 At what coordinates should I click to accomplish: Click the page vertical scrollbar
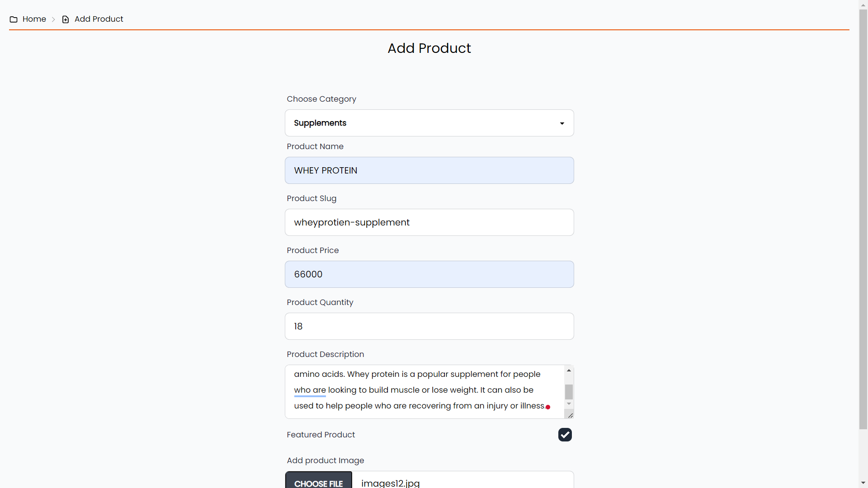click(863, 219)
